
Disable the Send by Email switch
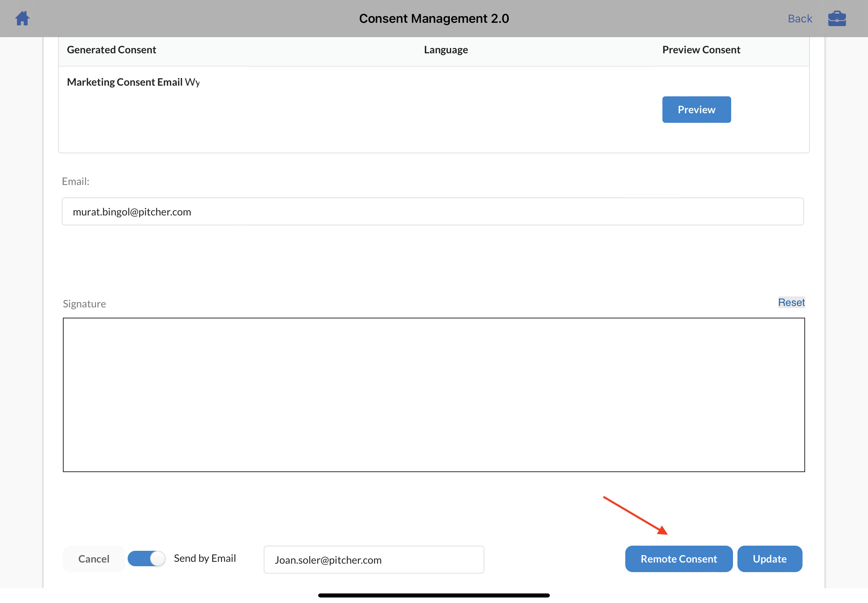point(146,559)
